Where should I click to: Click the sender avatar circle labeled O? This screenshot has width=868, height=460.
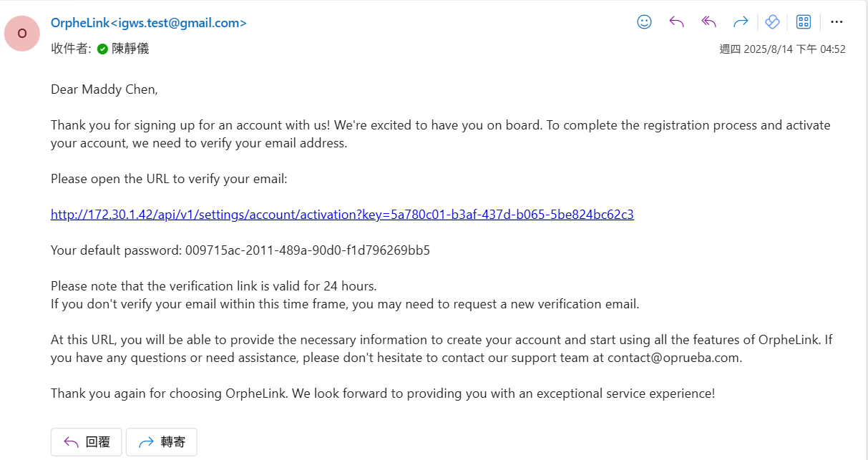click(22, 33)
